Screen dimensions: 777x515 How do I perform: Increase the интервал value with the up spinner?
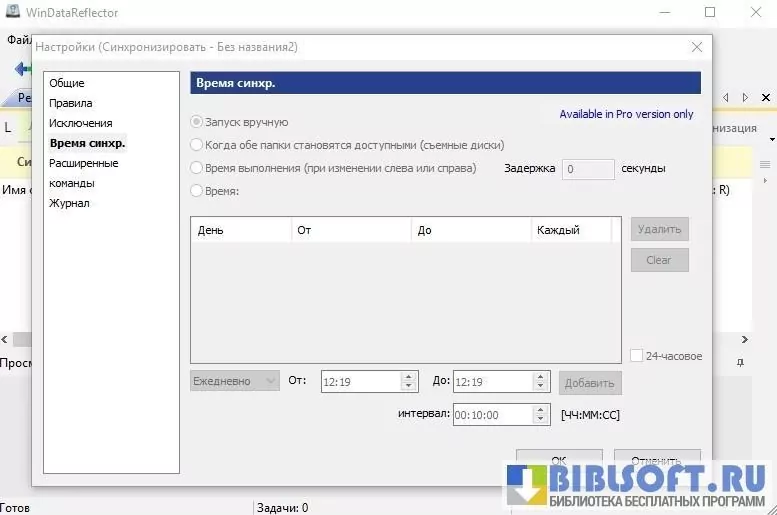(541, 409)
